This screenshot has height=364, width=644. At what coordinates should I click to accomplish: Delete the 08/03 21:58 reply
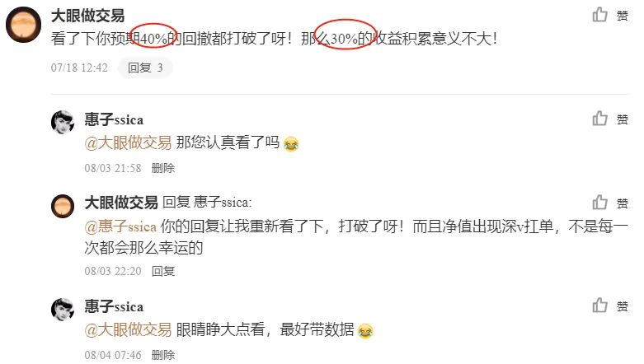tap(163, 168)
